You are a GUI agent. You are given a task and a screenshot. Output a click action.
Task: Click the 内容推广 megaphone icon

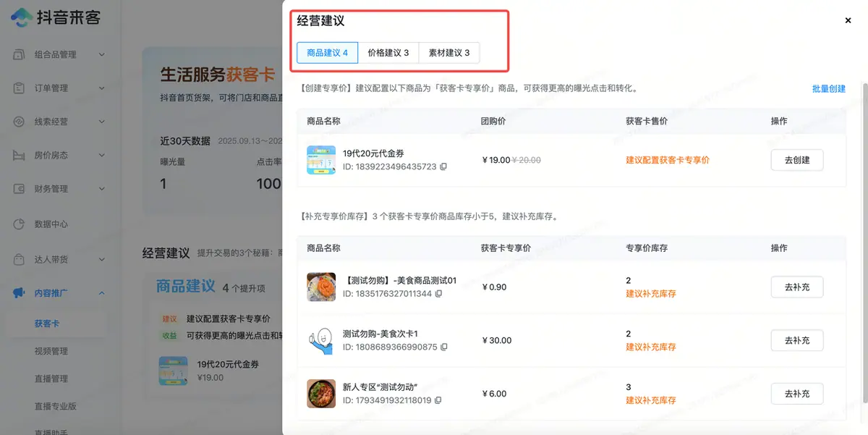coord(20,293)
